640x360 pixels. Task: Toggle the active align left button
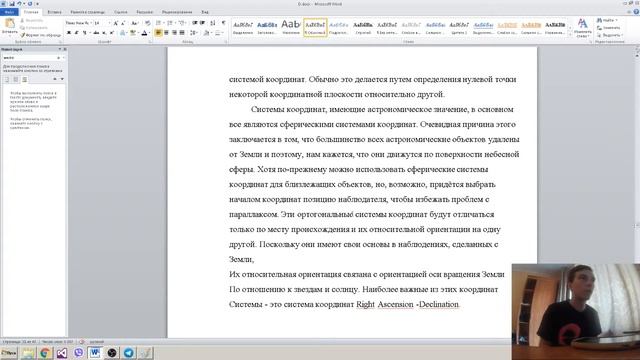click(158, 33)
